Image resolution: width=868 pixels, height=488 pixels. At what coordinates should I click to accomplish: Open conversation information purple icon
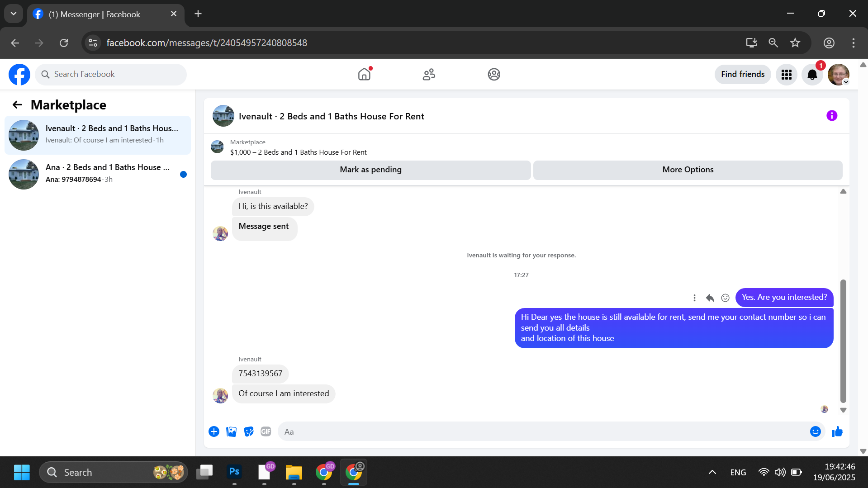[832, 116]
